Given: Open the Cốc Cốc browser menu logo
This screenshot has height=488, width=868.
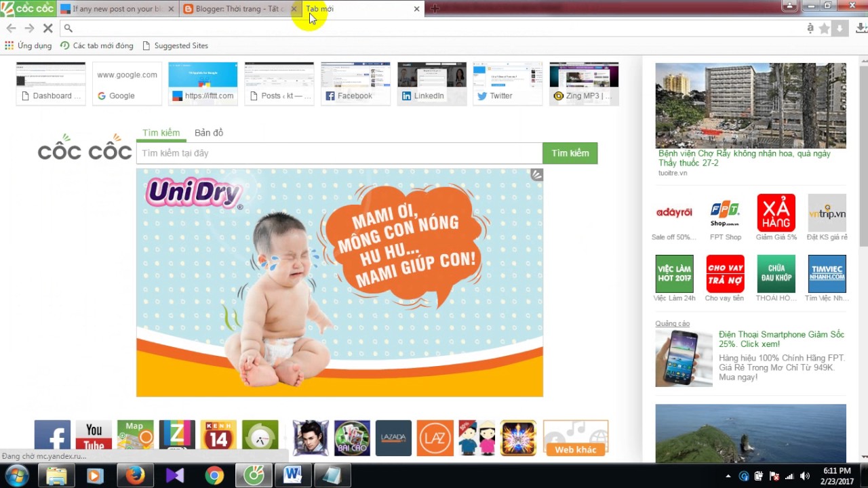Looking at the screenshot, I should (28, 8).
